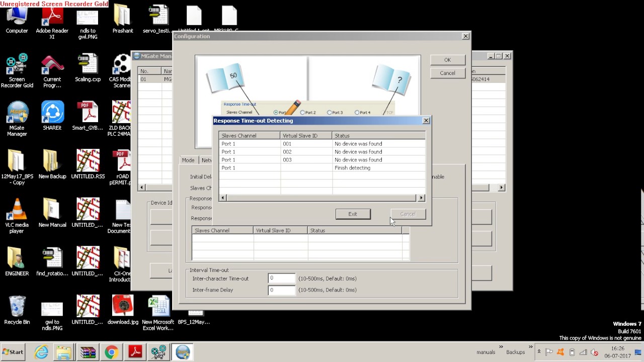Click the Virtual Slave ID column header in the detecting dialog
644x362 pixels.
[306, 136]
